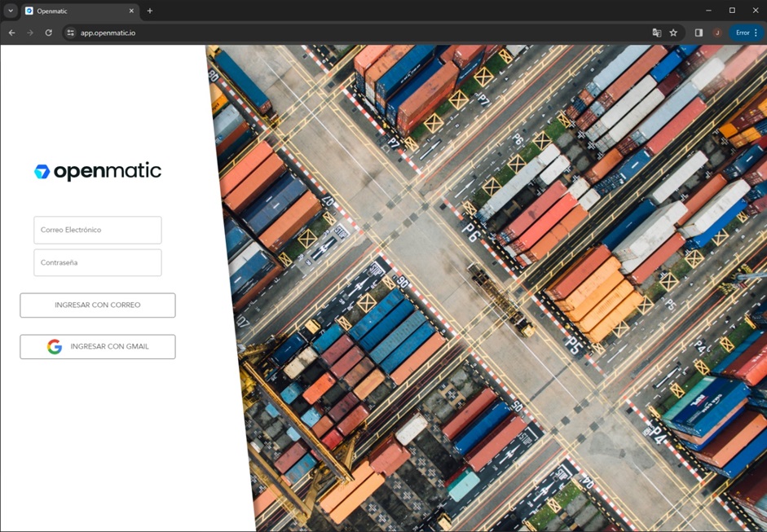Click the Google logo on the Gmail button

pos(55,347)
